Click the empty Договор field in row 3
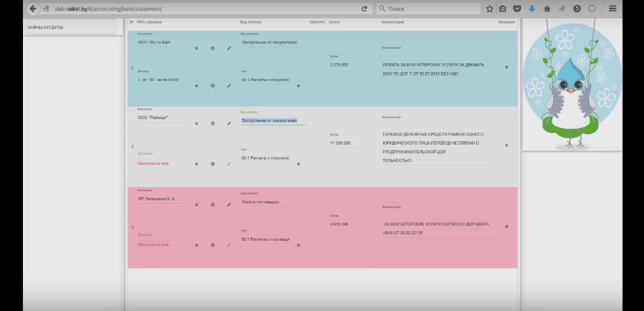The height and width of the screenshot is (311, 644). [162, 235]
